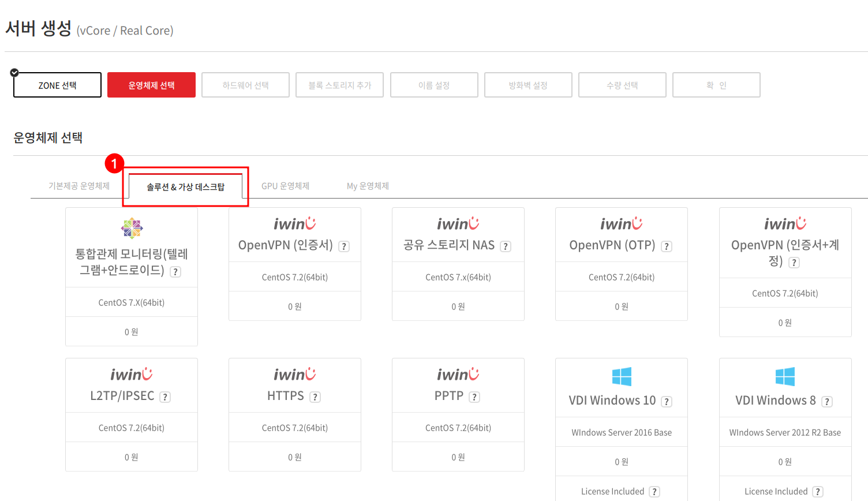Click the 0 원 price on PPTP card
The height and width of the screenshot is (501, 868).
click(458, 457)
